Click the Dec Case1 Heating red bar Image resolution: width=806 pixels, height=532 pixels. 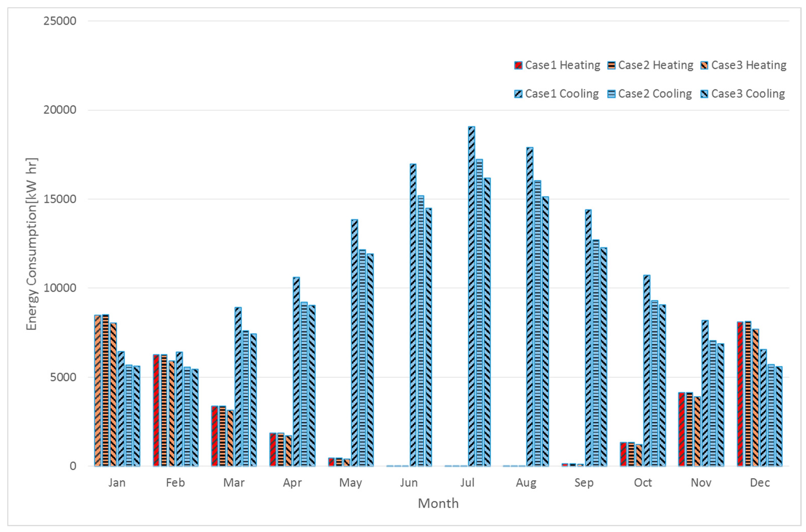tap(740, 394)
